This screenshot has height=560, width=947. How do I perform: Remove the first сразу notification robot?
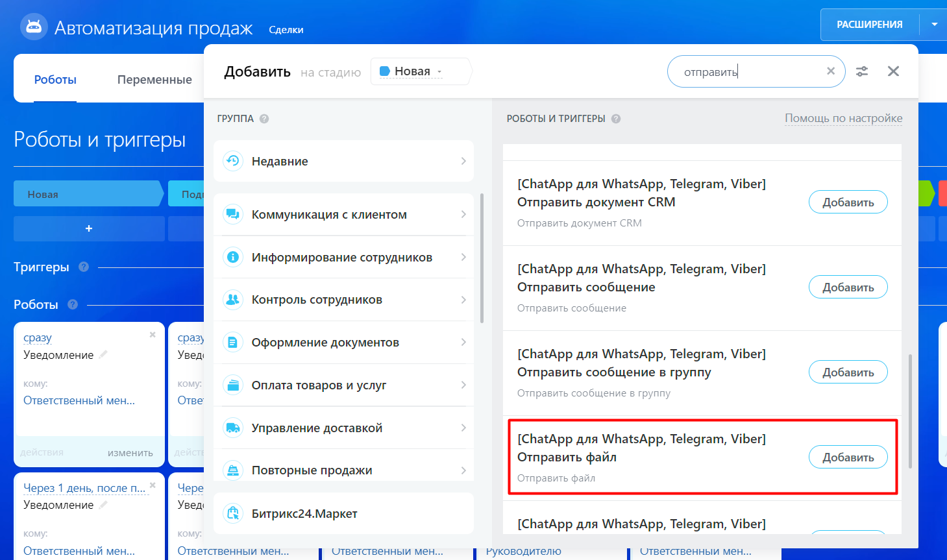(x=153, y=335)
